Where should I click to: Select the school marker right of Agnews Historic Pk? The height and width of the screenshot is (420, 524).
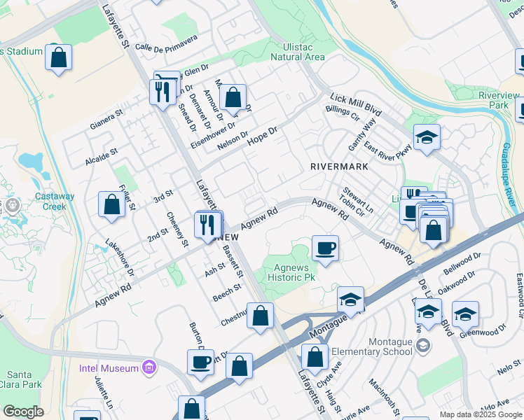[x=350, y=300]
